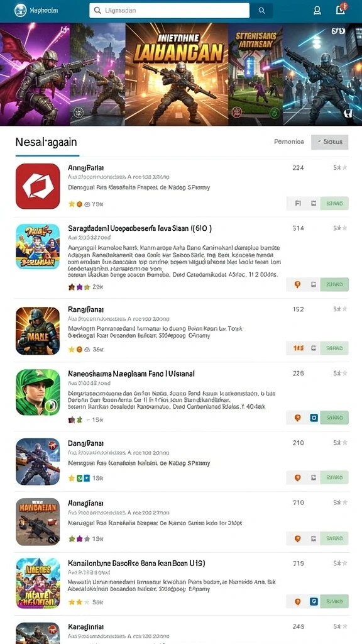The height and width of the screenshot is (644, 362).
Task: Click the magnifier search button in header
Action: coord(262,11)
